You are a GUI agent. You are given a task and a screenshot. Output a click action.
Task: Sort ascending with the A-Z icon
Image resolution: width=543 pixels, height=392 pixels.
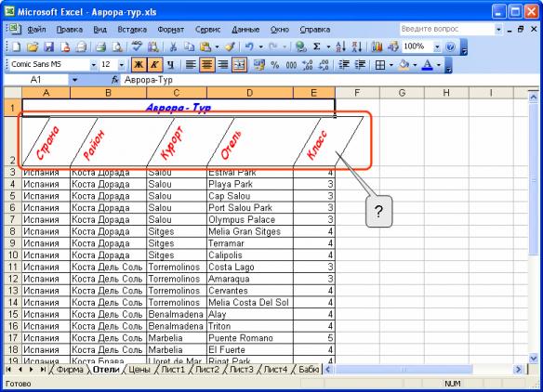(x=340, y=46)
